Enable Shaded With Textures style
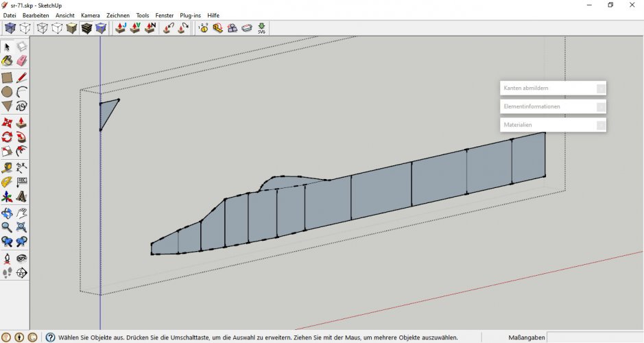The height and width of the screenshot is (343, 644). 86,28
